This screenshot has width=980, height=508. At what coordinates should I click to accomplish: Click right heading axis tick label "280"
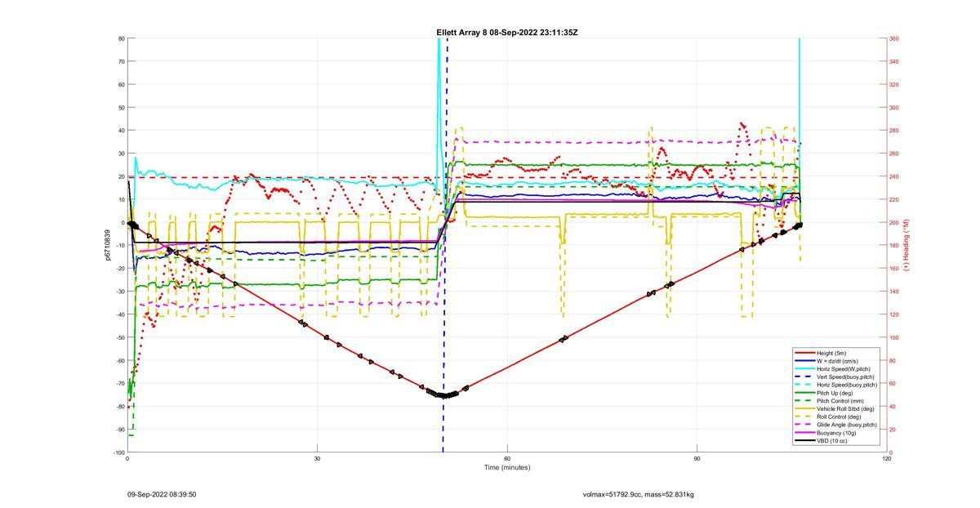pyautogui.click(x=894, y=131)
